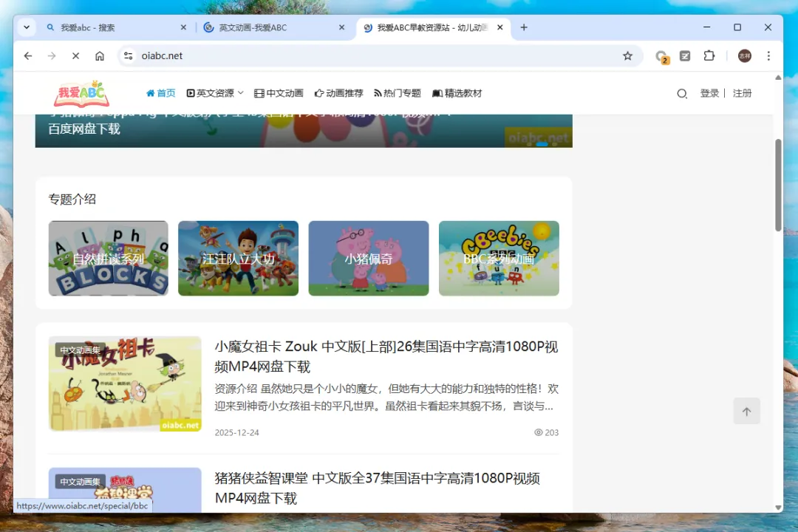Click the 中文动画集 tag on 小魔女祖卡 thumbnail
The height and width of the screenshot is (532, 798).
click(x=80, y=349)
